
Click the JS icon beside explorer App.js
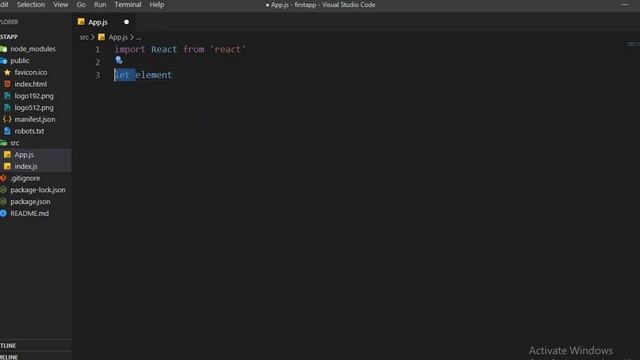[7, 155]
